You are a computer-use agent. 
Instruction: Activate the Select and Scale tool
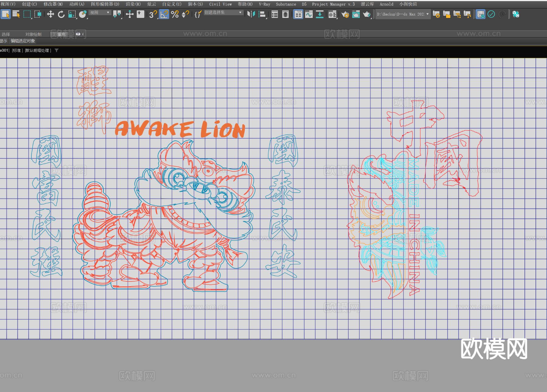[72, 14]
